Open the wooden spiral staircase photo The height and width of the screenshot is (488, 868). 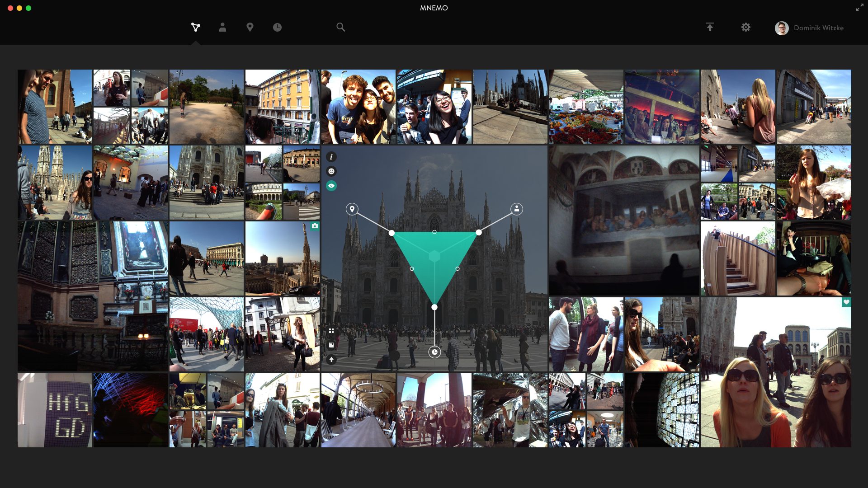(x=738, y=258)
